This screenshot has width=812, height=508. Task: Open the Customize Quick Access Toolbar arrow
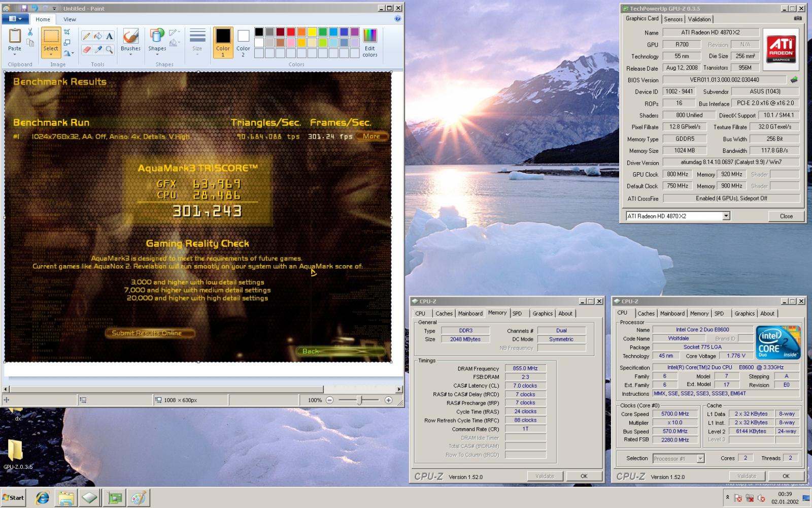54,8
